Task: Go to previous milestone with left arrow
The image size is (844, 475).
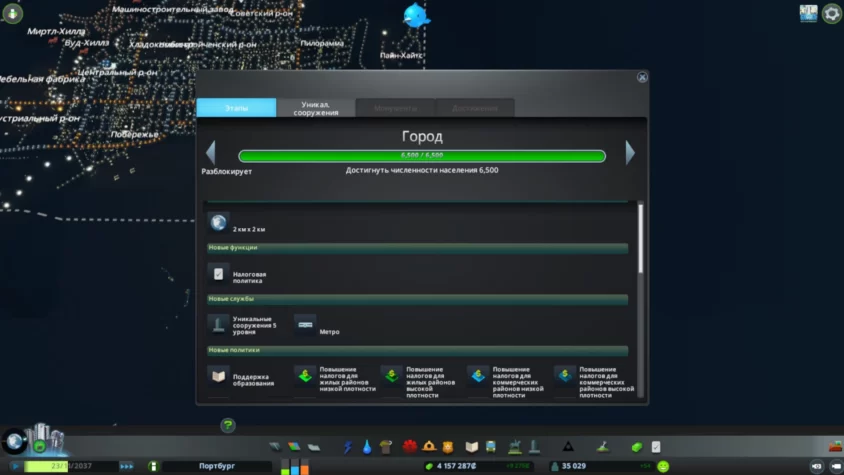Action: pyautogui.click(x=211, y=153)
